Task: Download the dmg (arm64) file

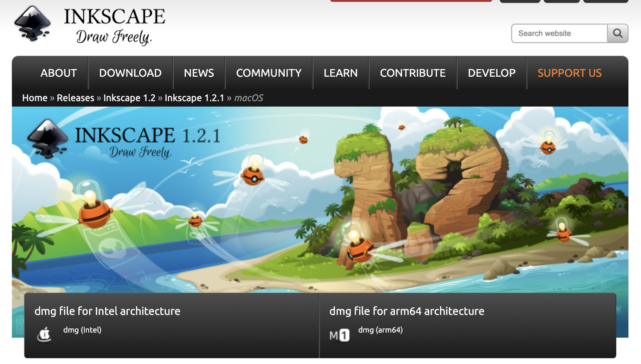Action: tap(381, 330)
